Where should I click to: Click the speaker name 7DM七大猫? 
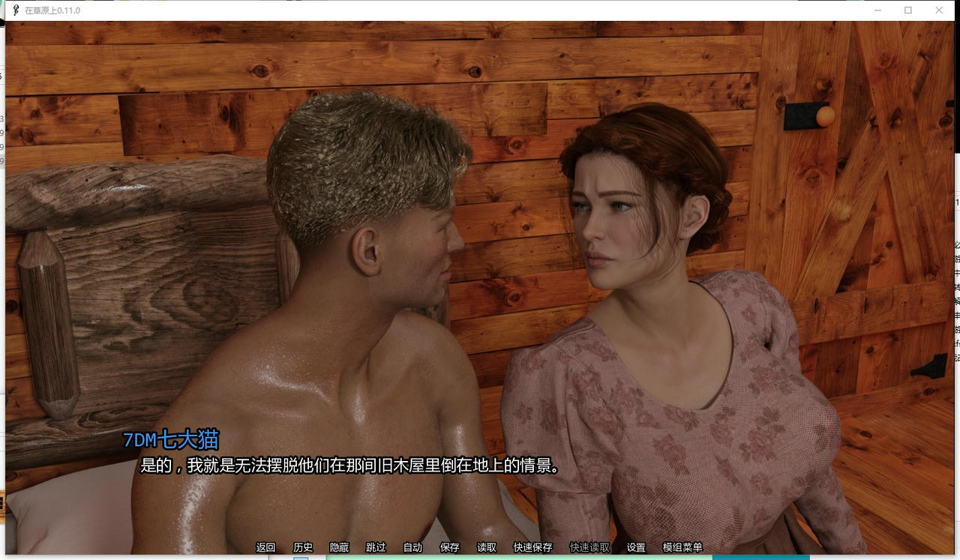tap(171, 441)
